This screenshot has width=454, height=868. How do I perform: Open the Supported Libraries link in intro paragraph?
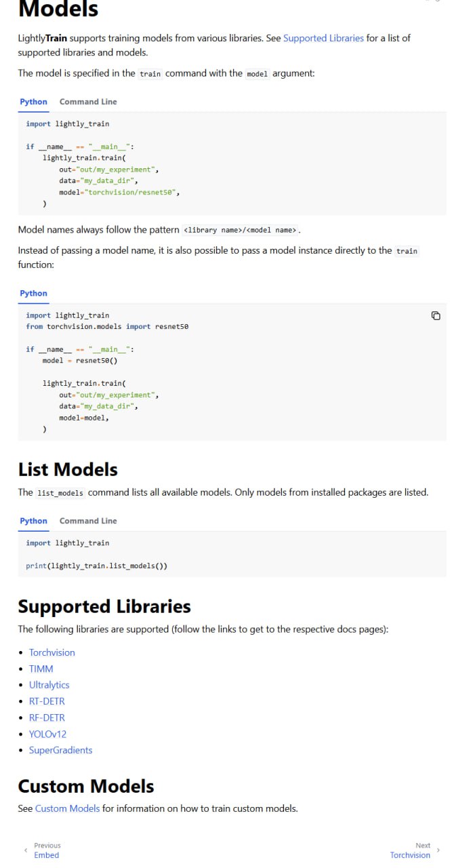(x=323, y=38)
